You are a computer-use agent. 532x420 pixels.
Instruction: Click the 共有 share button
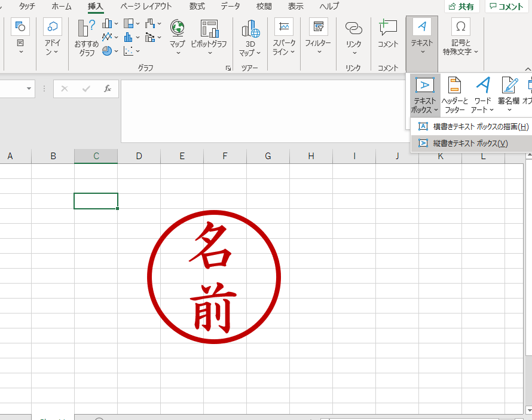(461, 7)
